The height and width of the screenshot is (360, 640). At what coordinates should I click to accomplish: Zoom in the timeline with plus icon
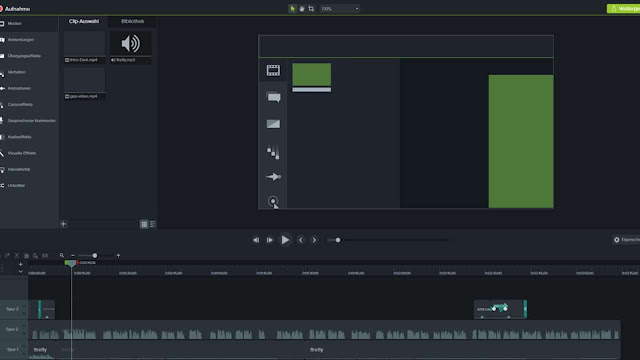[x=118, y=256]
